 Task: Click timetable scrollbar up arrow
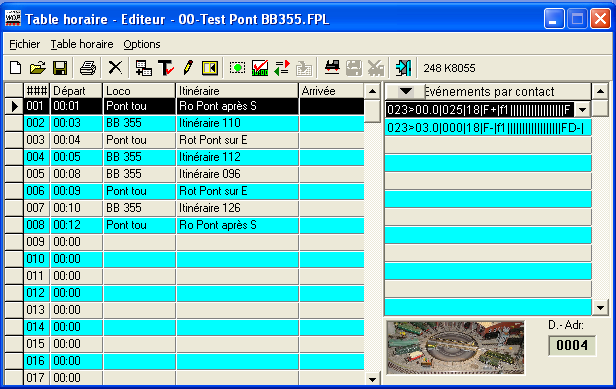click(372, 92)
